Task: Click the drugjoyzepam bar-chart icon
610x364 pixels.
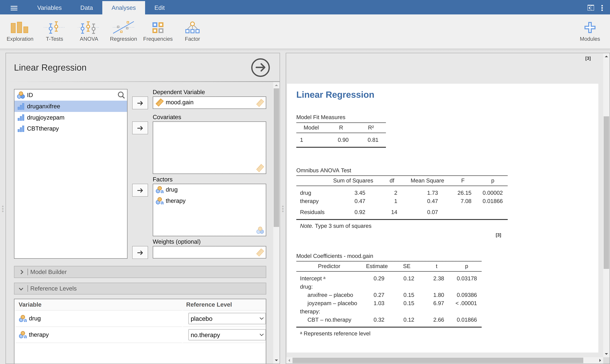Action: (x=21, y=118)
